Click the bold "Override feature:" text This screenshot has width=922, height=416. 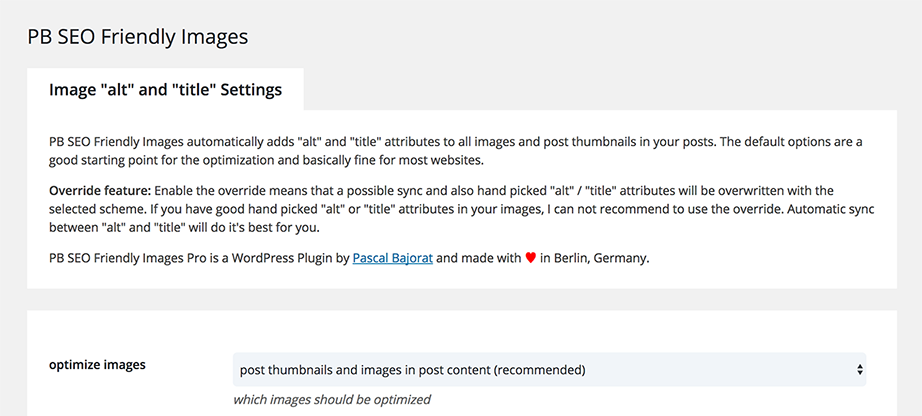coord(101,191)
